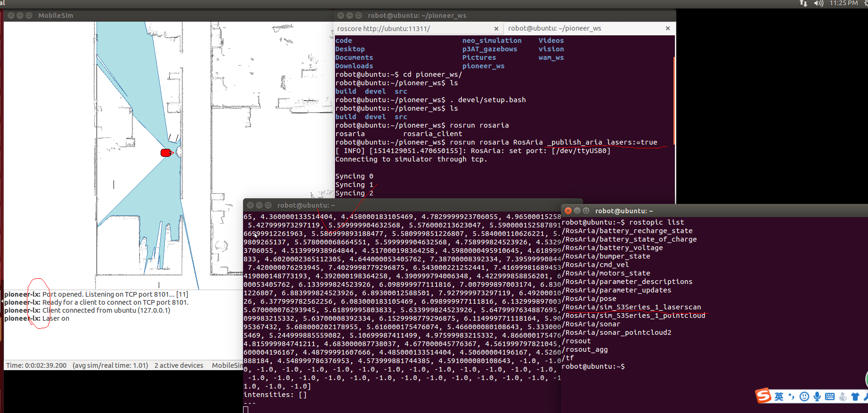Click the 'intensities: []' output line

pyautogui.click(x=276, y=395)
